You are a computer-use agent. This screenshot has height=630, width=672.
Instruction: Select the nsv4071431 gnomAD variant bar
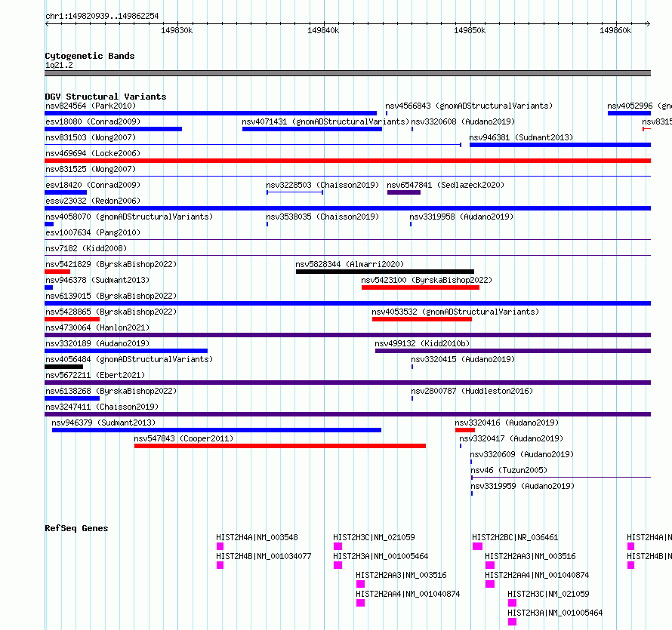312,129
